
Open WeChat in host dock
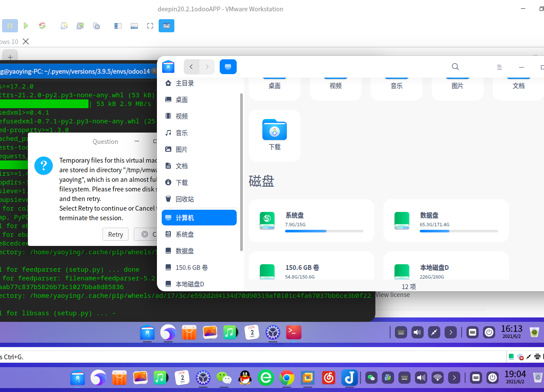tap(224, 378)
